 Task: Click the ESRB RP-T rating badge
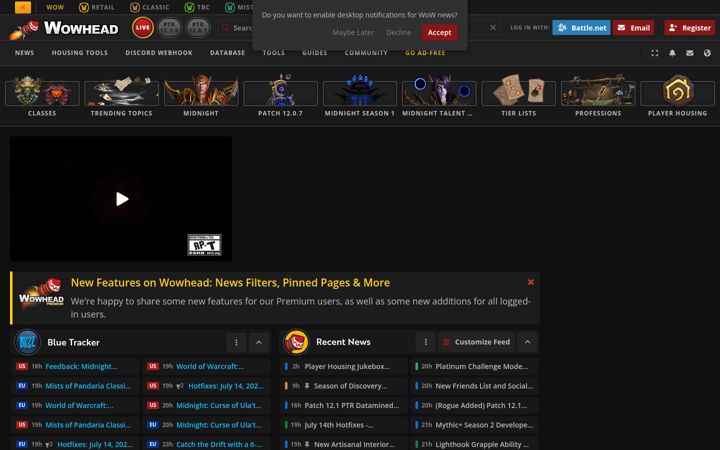[204, 245]
